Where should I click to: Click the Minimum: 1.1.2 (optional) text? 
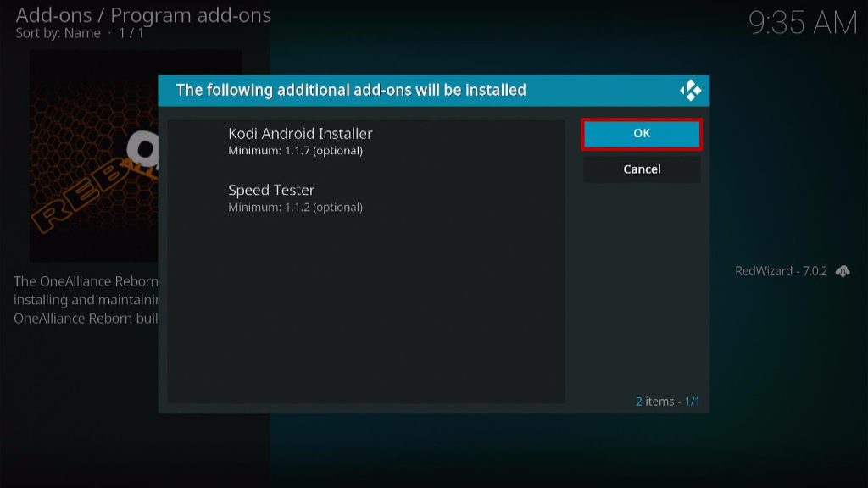click(x=295, y=207)
